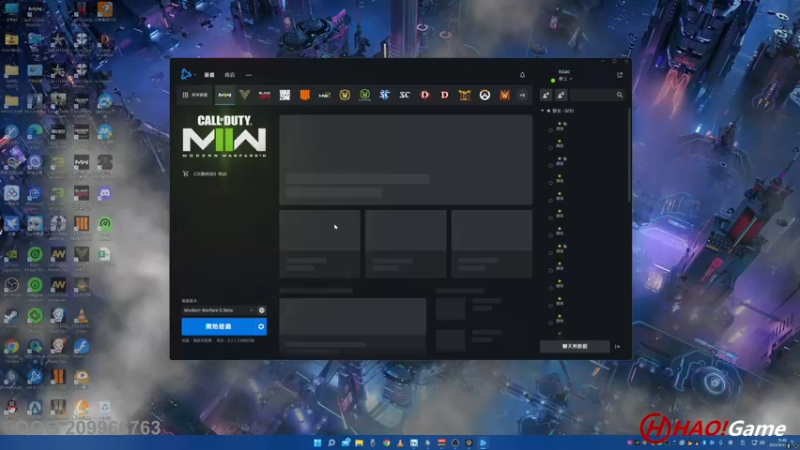The image size is (800, 450).
Task: Open the Windows Start button
Action: (317, 443)
